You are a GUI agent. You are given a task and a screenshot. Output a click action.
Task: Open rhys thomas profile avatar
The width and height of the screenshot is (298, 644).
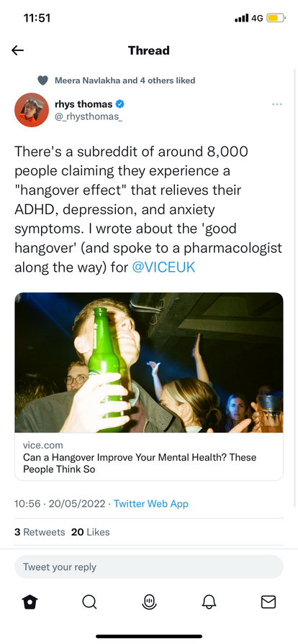(32, 110)
